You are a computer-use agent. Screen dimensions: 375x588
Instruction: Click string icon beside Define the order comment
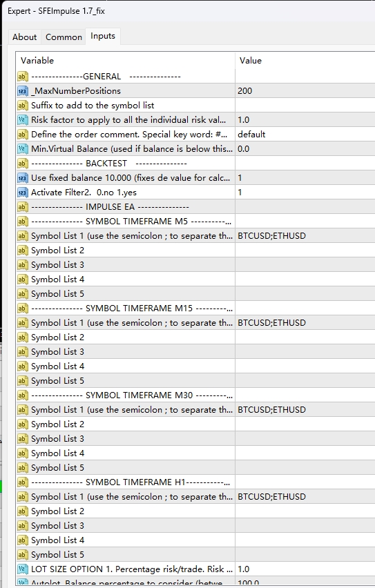23,135
